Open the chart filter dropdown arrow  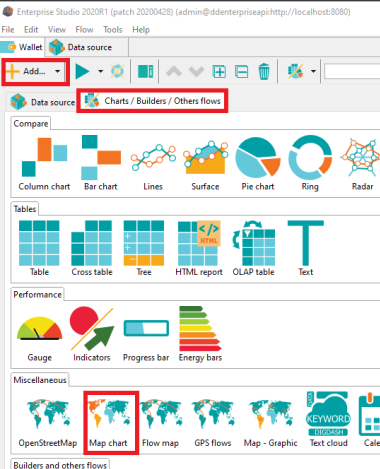313,71
